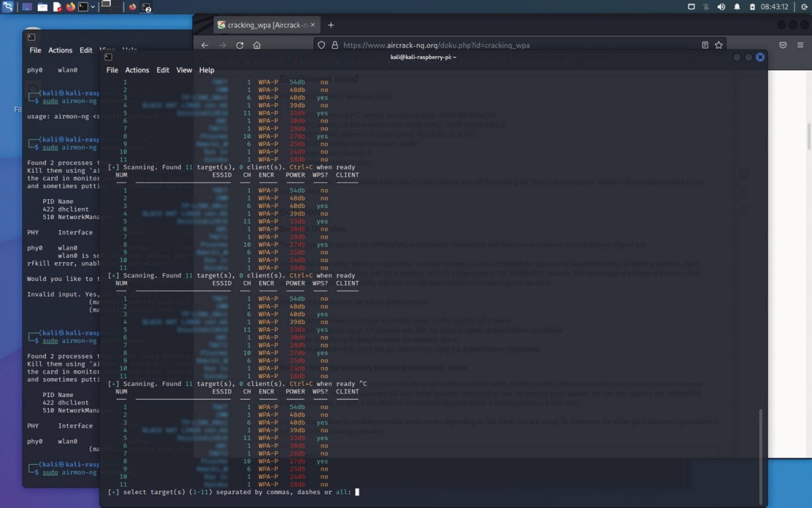This screenshot has height=508, width=812.
Task: Close the front kali@kali-raspberry-pi terminal window
Action: tap(760, 58)
